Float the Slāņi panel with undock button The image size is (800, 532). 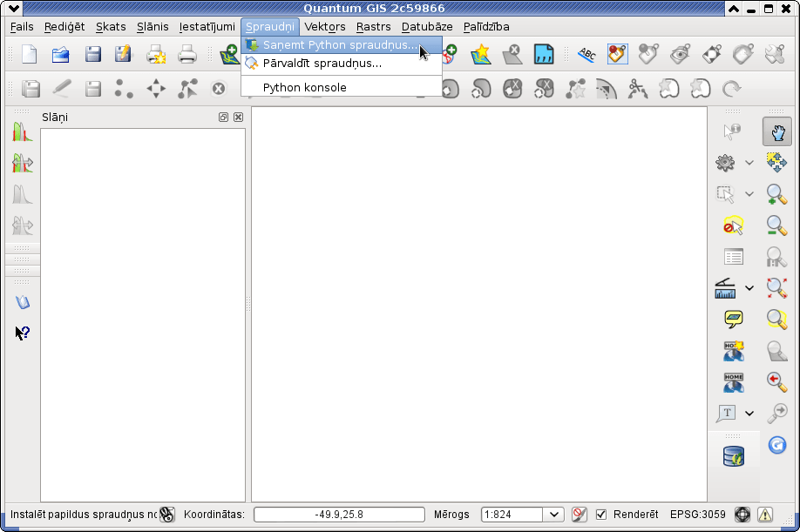[223, 118]
